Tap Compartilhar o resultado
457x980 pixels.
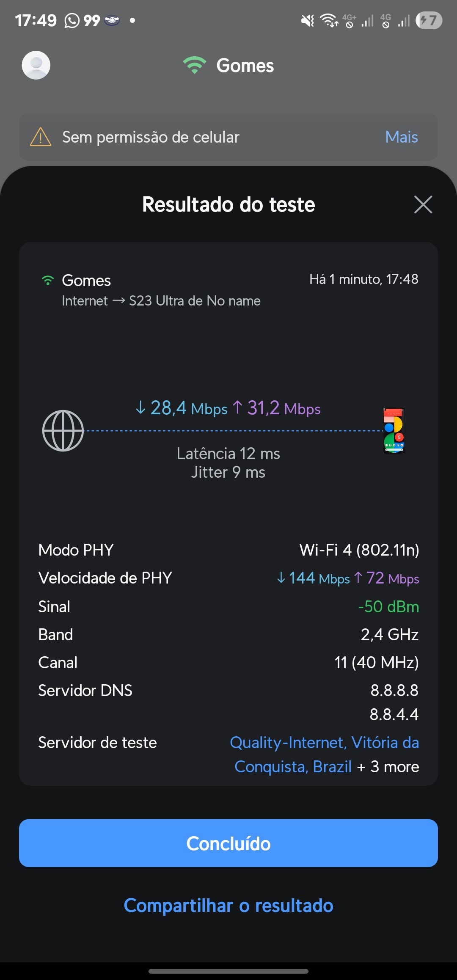click(228, 906)
